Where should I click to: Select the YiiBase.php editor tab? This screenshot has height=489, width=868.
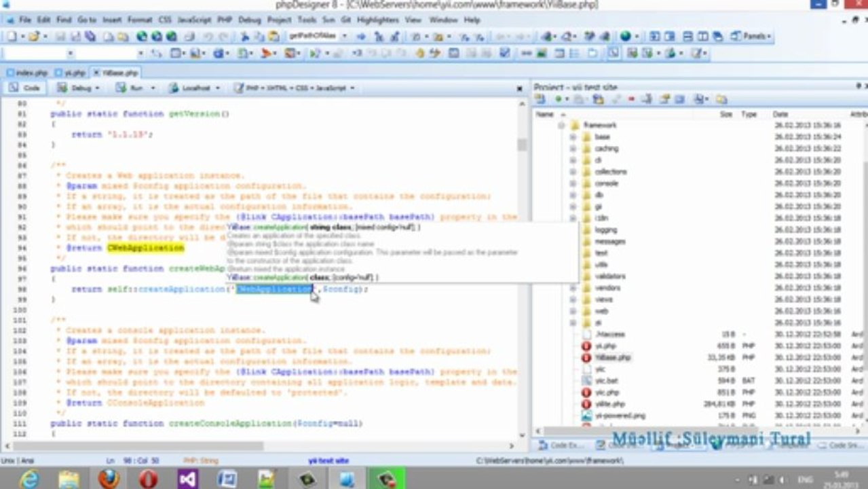pos(115,72)
